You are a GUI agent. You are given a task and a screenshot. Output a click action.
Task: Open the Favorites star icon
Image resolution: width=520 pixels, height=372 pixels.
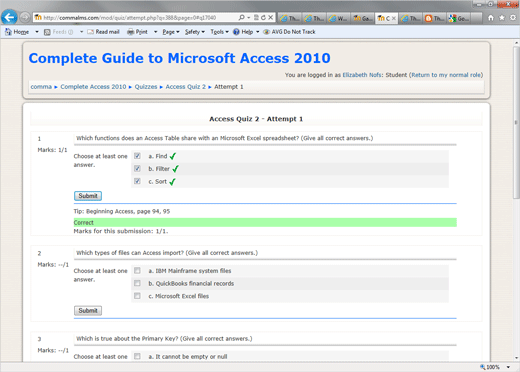502,18
